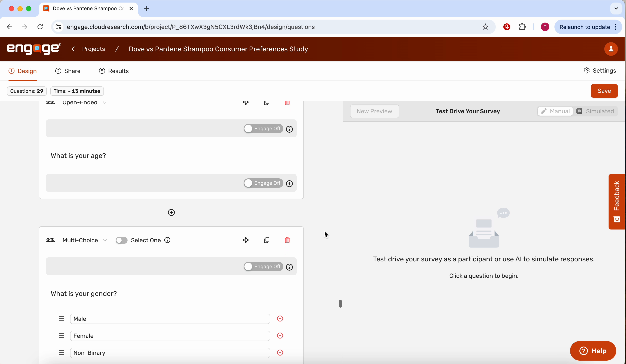Open the Chrome tab search dropdown arrow
The height and width of the screenshot is (364, 626).
coord(616,9)
